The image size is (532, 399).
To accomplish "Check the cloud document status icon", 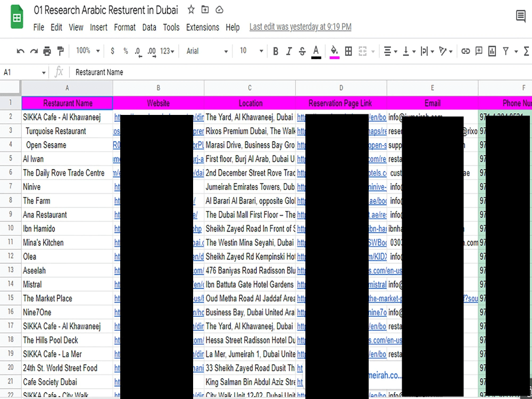I will coord(220,10).
